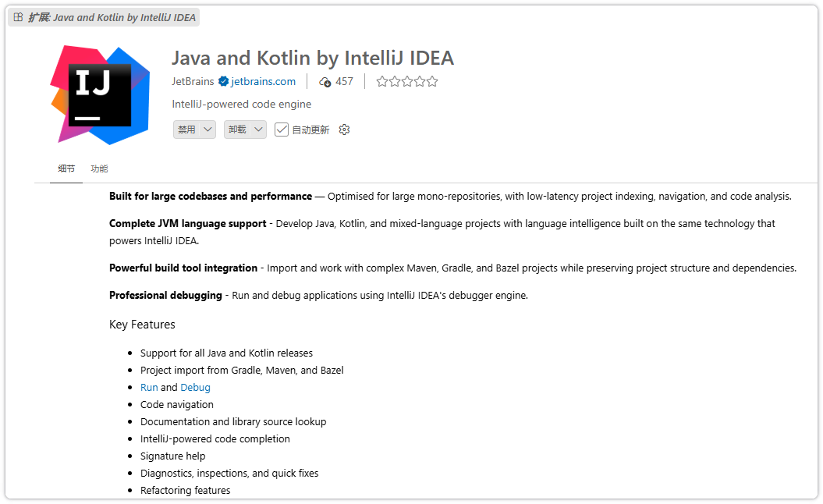823x504 pixels.
Task: Click 'Professional debugging' text
Action: [x=165, y=296]
